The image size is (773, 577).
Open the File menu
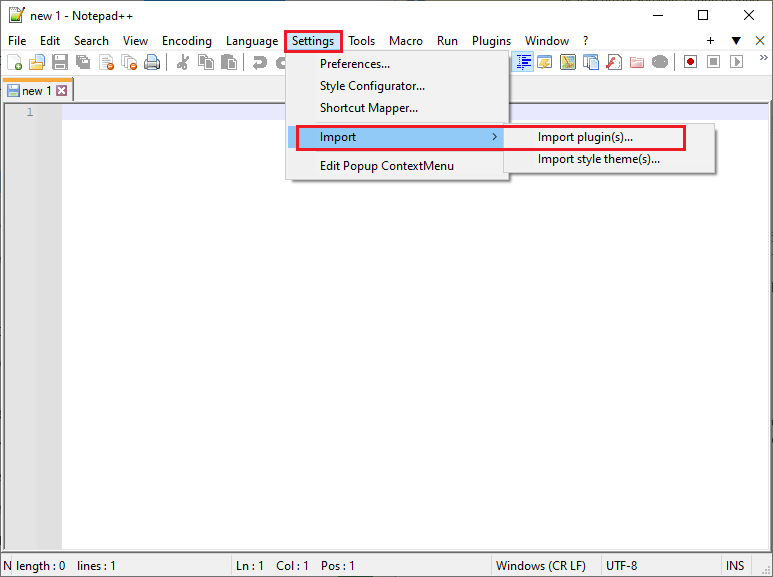pos(17,40)
